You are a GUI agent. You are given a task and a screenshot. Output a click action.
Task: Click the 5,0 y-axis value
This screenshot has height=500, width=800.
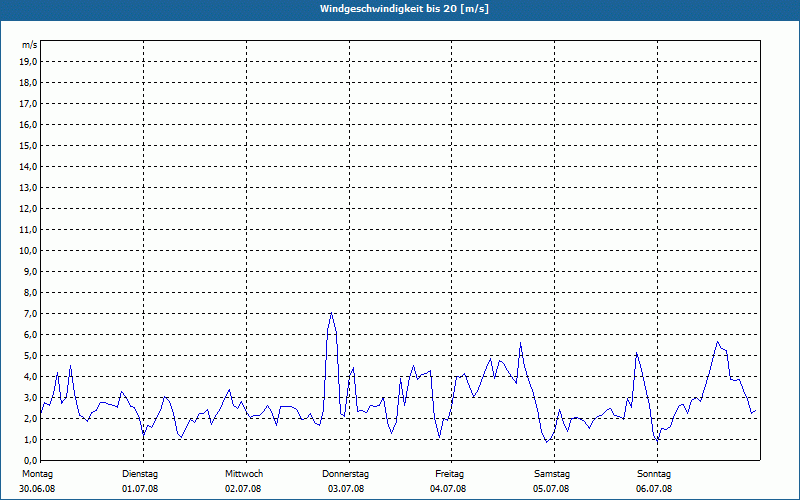pyautogui.click(x=30, y=356)
